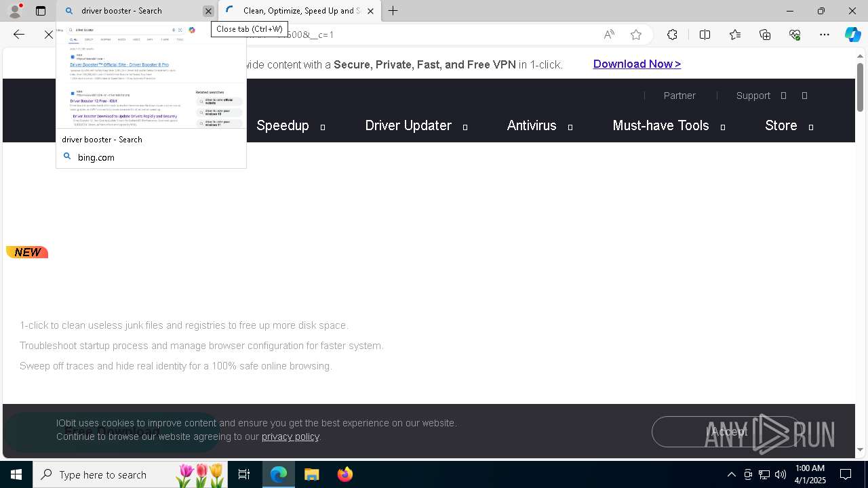Open the Must-have Tools menu
The image size is (868, 488).
pyautogui.click(x=660, y=125)
